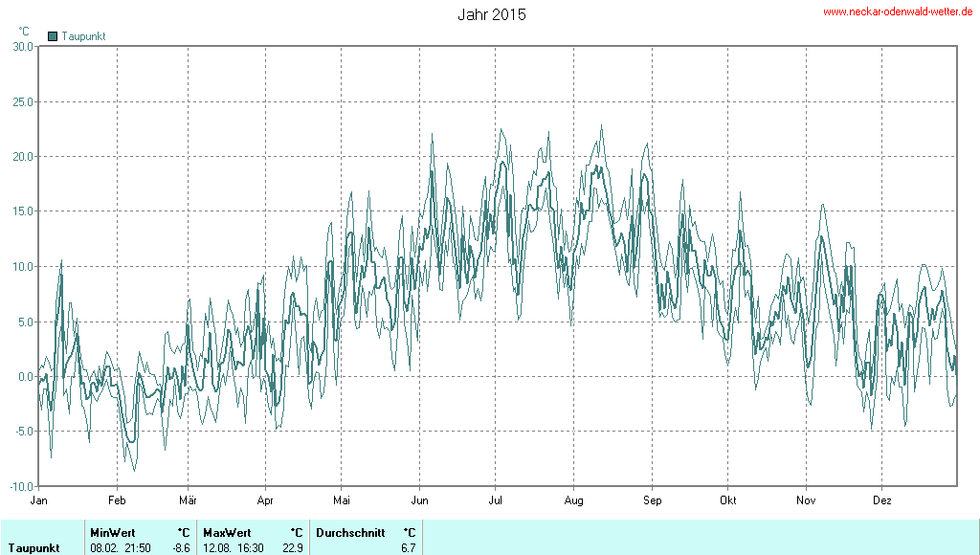Click the average value 6.7 cell
The image size is (980, 555).
pyautogui.click(x=408, y=548)
